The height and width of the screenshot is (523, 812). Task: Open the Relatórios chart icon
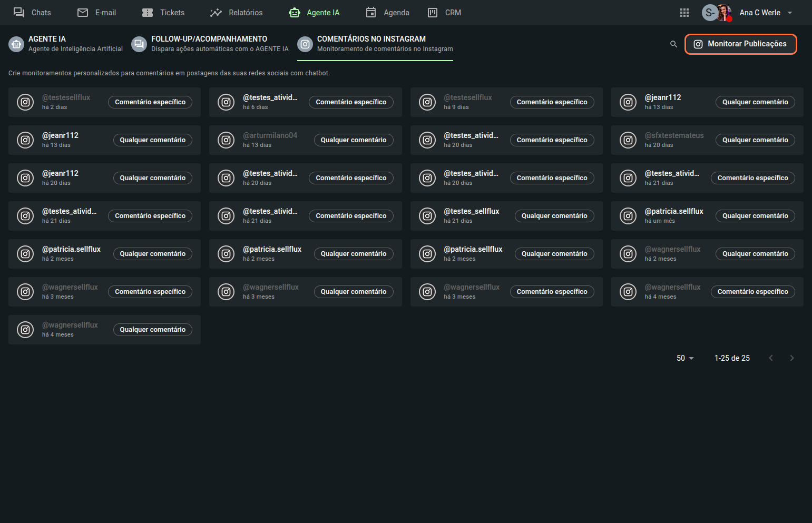(x=216, y=13)
